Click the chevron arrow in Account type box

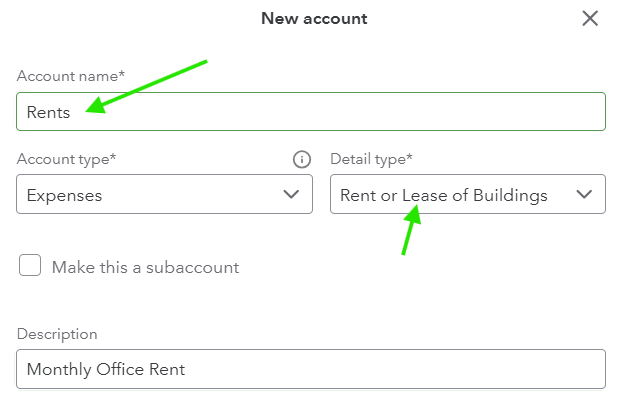[x=291, y=195]
